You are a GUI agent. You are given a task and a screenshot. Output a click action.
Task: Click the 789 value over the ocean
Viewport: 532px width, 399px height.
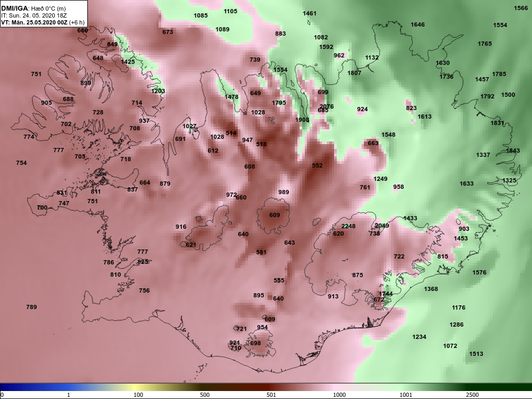pyautogui.click(x=31, y=307)
